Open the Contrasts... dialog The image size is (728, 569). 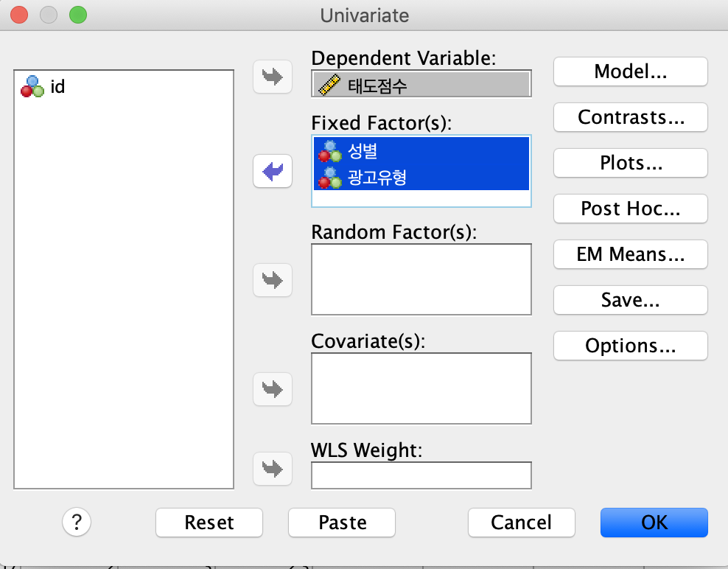[x=630, y=117]
